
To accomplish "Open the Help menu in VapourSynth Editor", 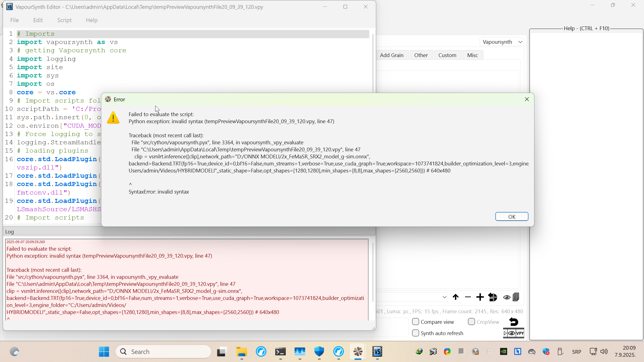I will [92, 20].
